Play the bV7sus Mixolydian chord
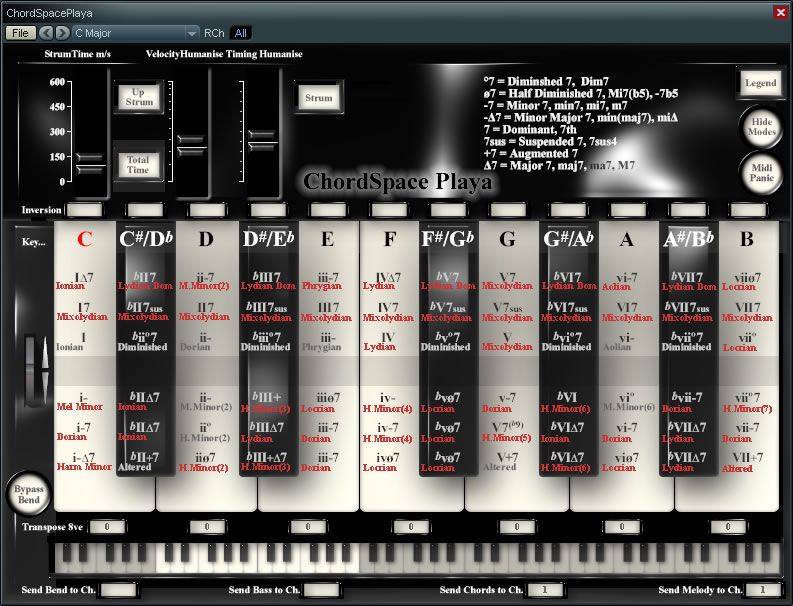The width and height of the screenshot is (793, 606). pyautogui.click(x=446, y=312)
